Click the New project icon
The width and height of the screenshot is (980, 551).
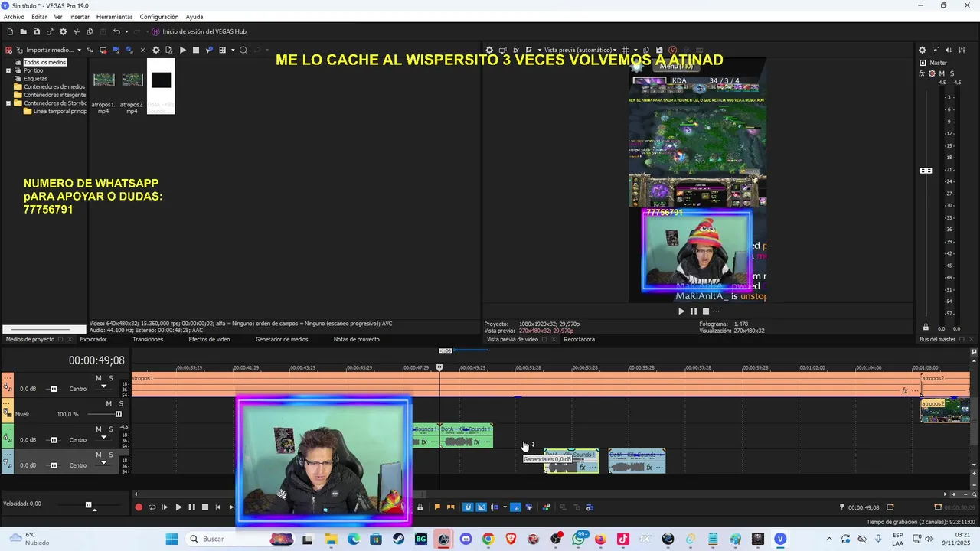10,31
